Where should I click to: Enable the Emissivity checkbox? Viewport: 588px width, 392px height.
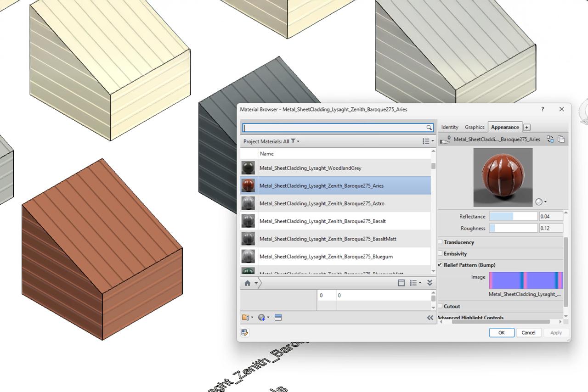[440, 253]
